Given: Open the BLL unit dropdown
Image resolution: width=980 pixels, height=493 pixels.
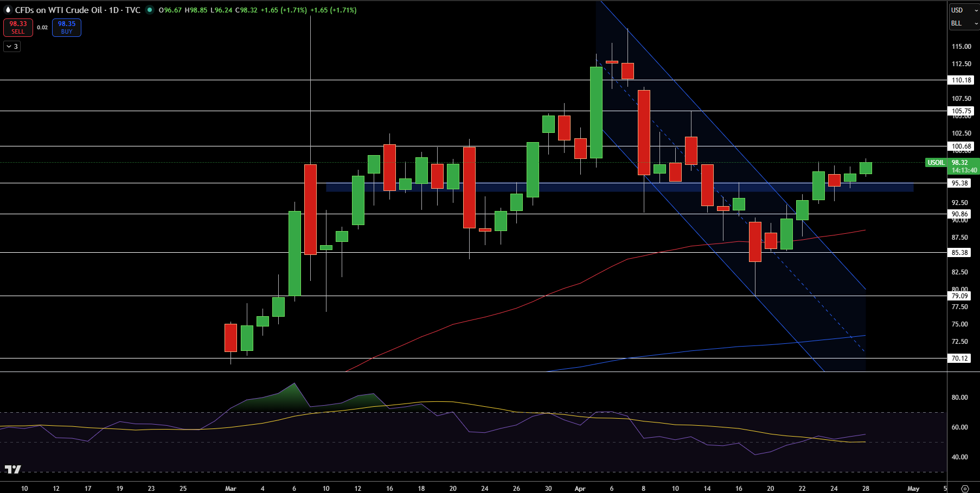Looking at the screenshot, I should click(x=964, y=23).
